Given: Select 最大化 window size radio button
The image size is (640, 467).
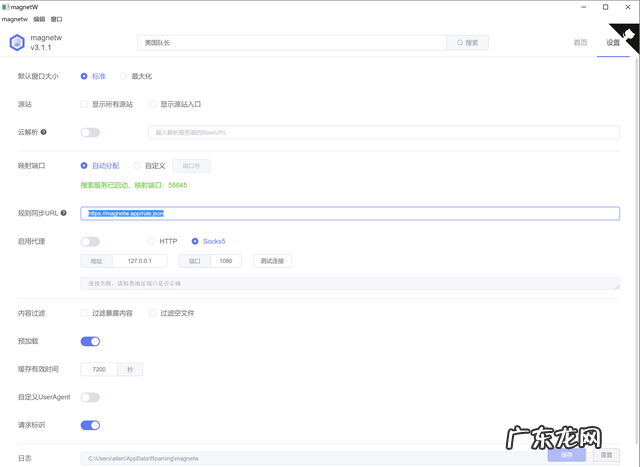Looking at the screenshot, I should pyautogui.click(x=123, y=76).
